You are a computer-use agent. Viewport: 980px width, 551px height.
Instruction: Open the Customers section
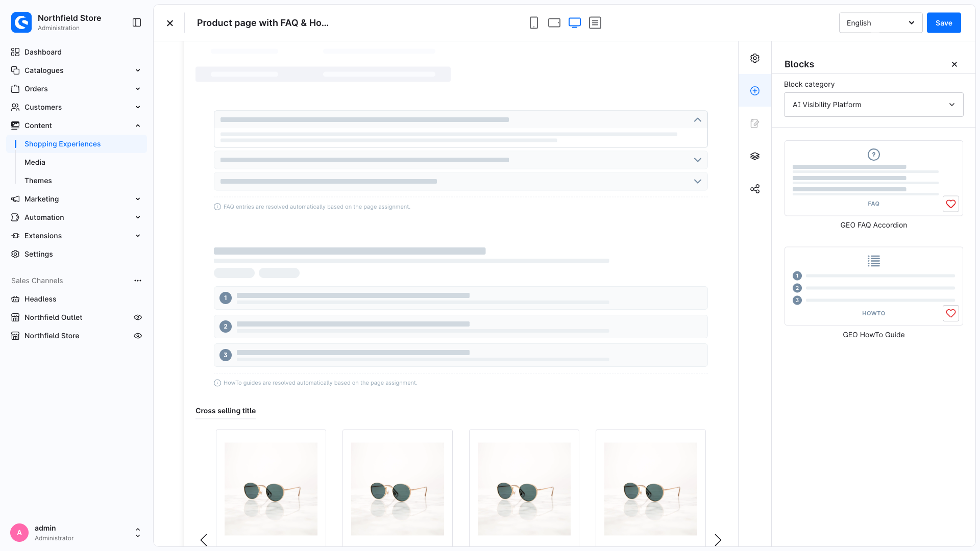point(77,107)
